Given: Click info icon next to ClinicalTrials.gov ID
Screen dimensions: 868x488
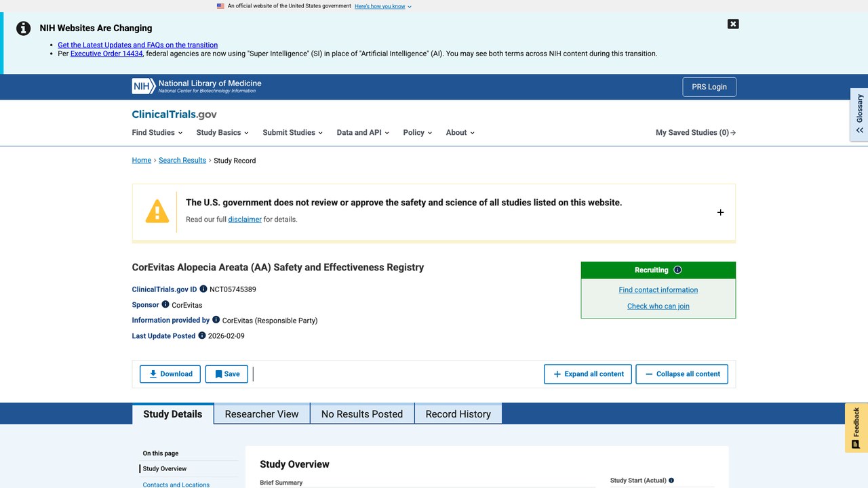Looking at the screenshot, I should [203, 289].
